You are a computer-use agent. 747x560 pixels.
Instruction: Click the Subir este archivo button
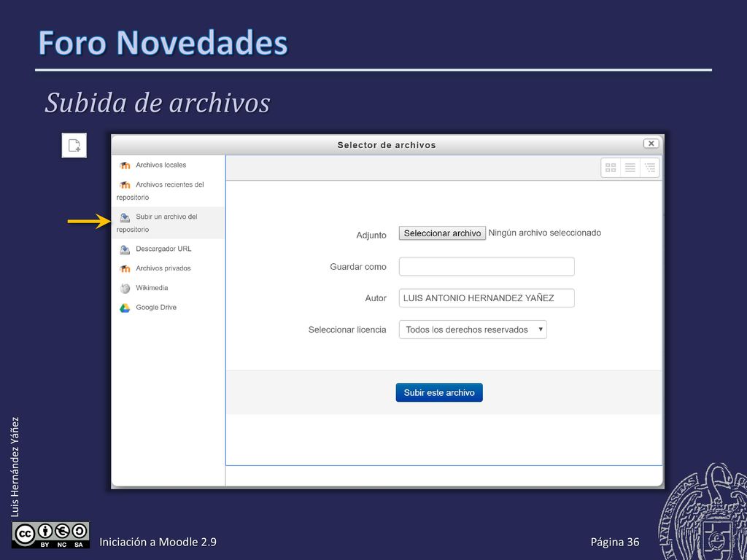(439, 392)
